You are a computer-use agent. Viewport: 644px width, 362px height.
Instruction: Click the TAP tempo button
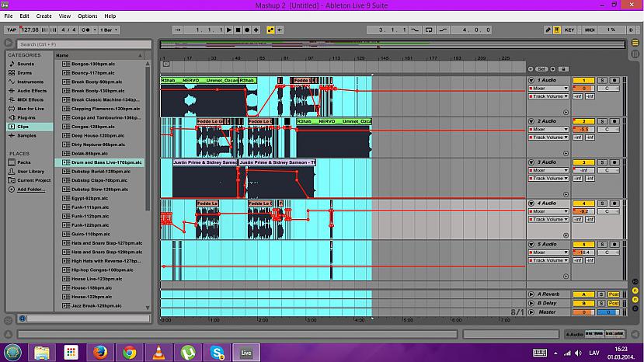click(12, 30)
